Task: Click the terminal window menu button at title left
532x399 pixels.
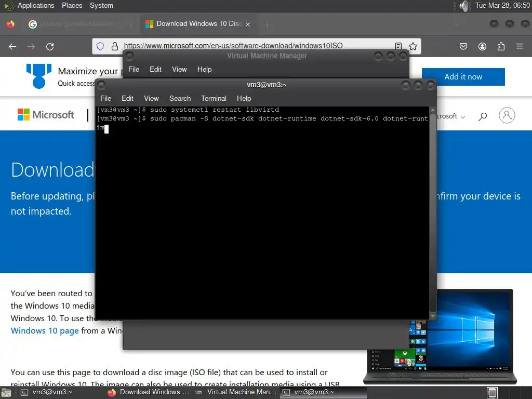Action: [101, 85]
